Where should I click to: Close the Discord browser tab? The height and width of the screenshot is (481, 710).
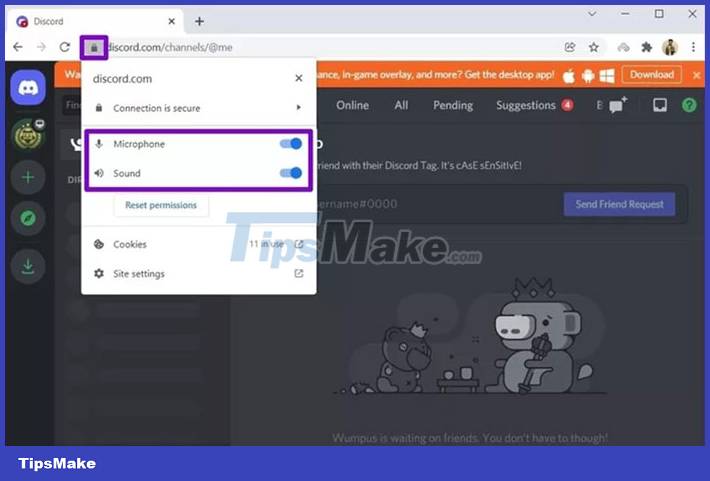(x=172, y=21)
